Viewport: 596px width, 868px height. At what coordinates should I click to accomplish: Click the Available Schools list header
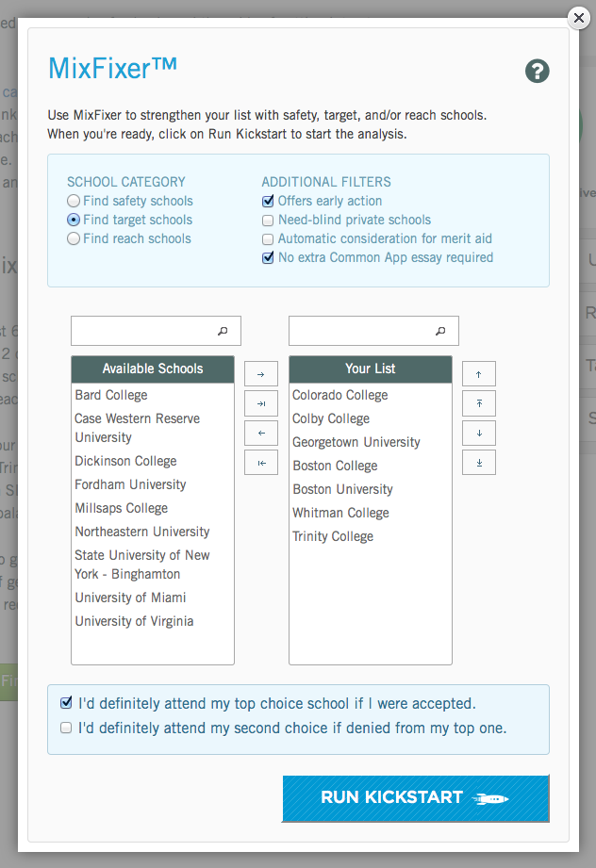tap(153, 369)
